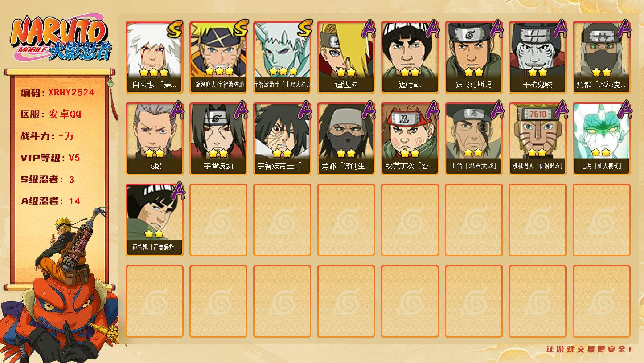Image resolution: width=644 pixels, height=363 pixels.
Task: Select the 迪达拉 ninja card
Action: point(346,57)
